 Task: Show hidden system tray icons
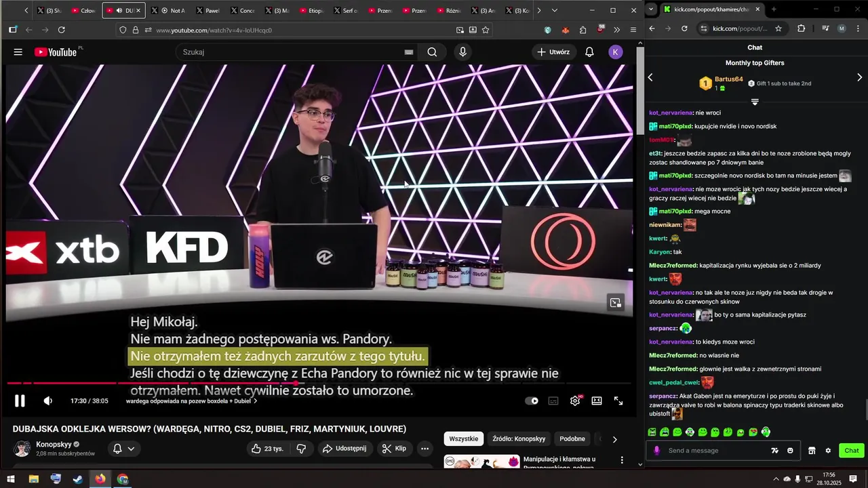[x=776, y=479]
